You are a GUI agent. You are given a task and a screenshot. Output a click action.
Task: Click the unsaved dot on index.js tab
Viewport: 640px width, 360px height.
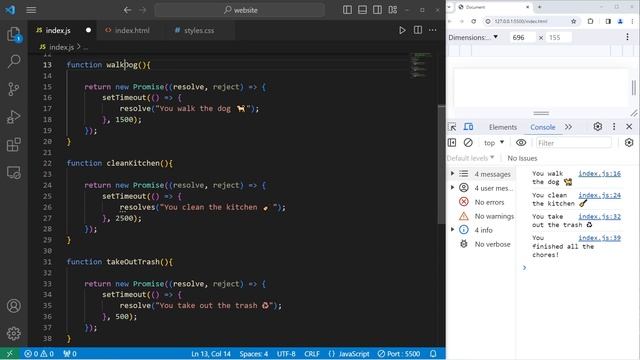(88, 30)
